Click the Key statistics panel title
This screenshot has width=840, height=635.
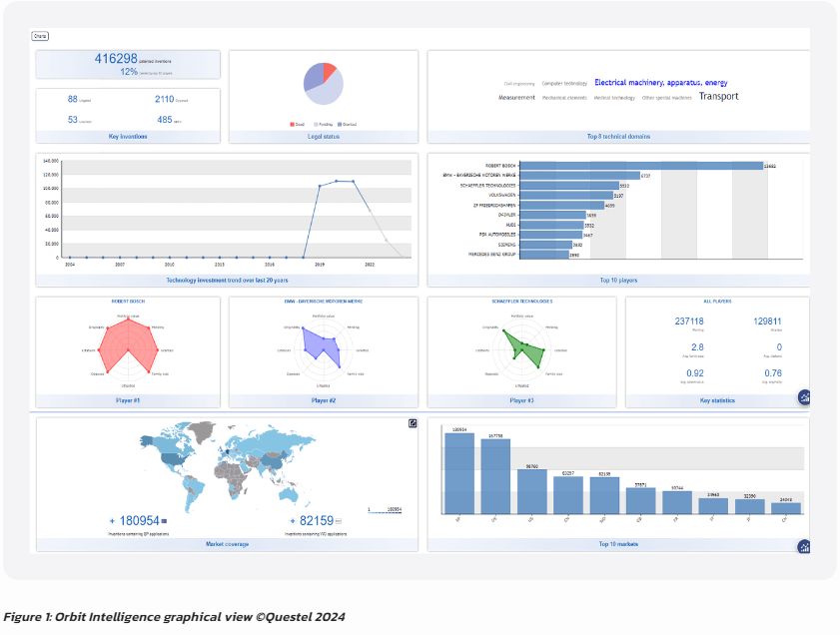(717, 400)
